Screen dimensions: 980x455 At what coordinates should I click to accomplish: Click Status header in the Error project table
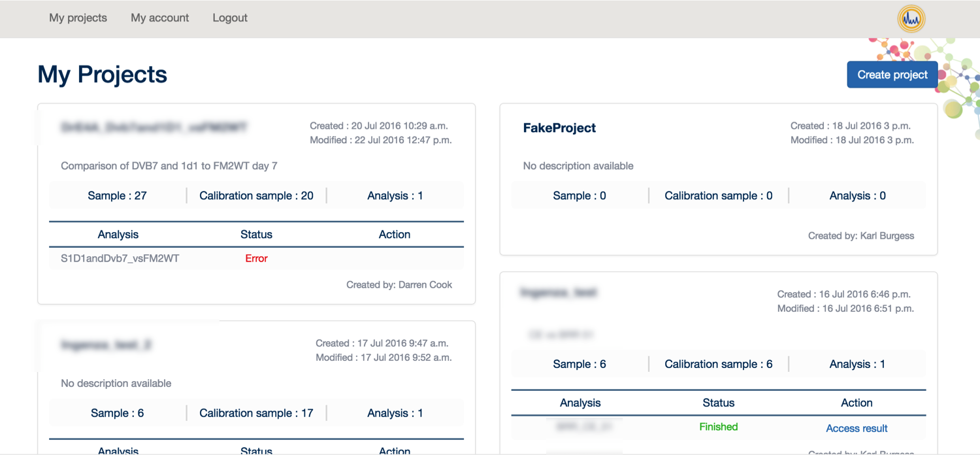[x=256, y=234]
